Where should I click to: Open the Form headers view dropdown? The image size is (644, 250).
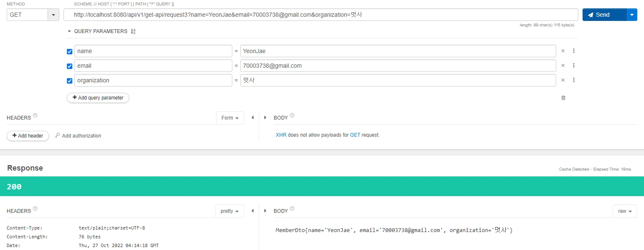click(x=230, y=118)
